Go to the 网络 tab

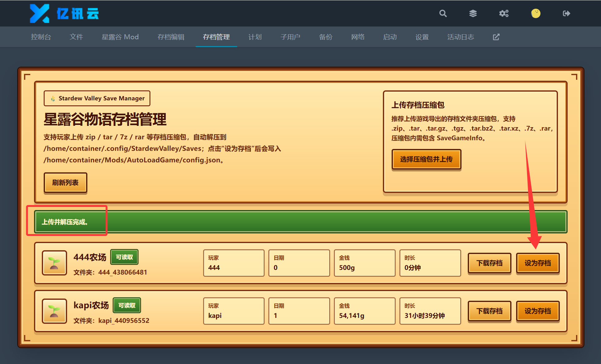(358, 37)
